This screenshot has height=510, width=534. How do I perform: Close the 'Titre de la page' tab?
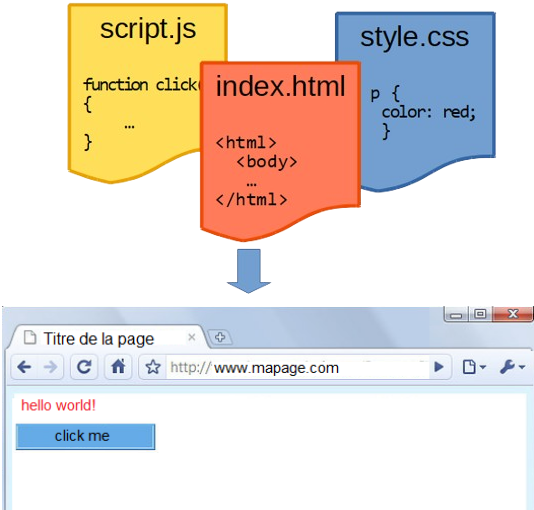coord(192,337)
